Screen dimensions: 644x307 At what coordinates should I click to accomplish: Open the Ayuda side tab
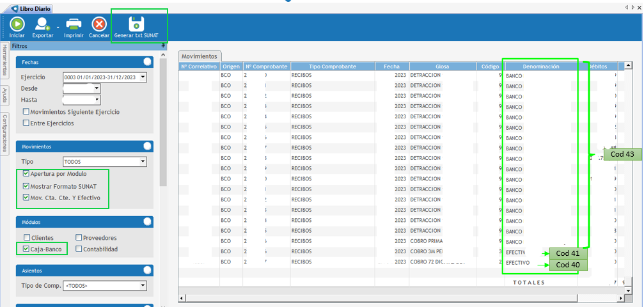4,95
